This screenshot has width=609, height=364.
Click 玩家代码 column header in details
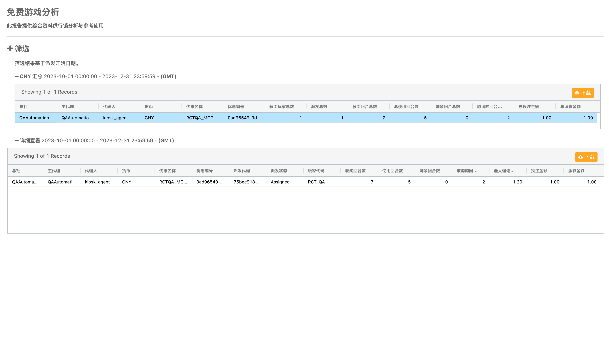tap(316, 171)
